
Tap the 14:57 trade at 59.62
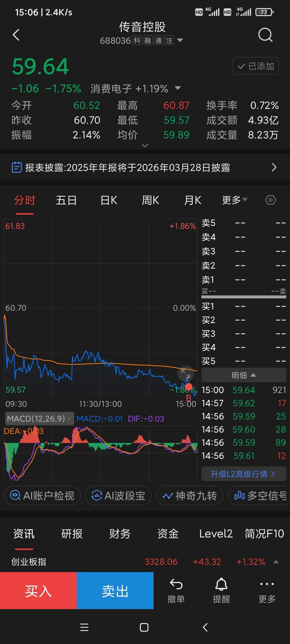244,403
